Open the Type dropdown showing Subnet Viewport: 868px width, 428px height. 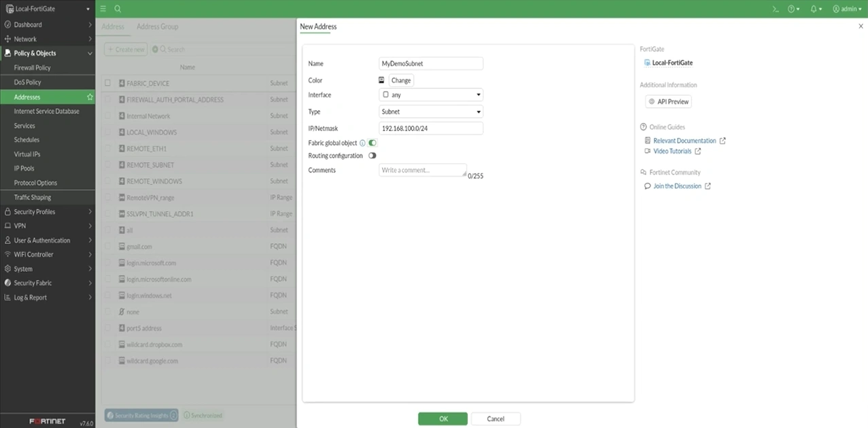431,111
